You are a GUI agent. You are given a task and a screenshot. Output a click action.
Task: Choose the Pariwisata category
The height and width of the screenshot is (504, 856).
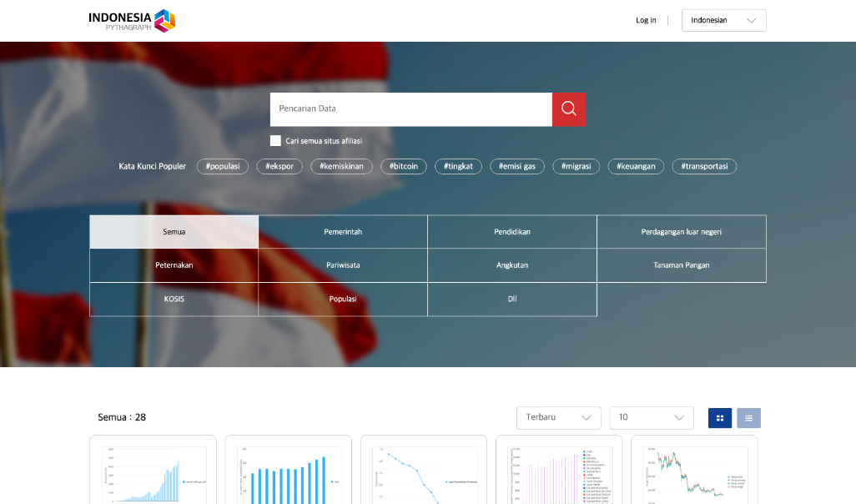[x=343, y=265]
